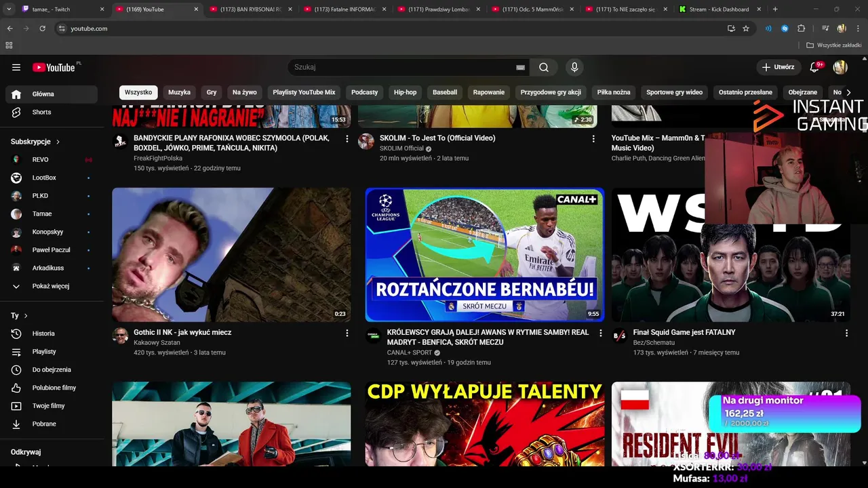Open the on-screen keyboard icon in search box
The width and height of the screenshot is (868, 488).
coord(520,67)
